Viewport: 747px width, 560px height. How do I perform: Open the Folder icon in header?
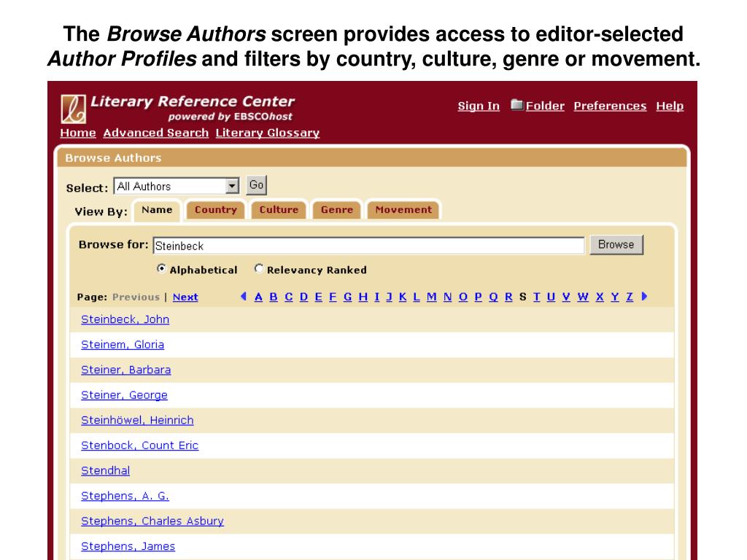[x=517, y=104]
